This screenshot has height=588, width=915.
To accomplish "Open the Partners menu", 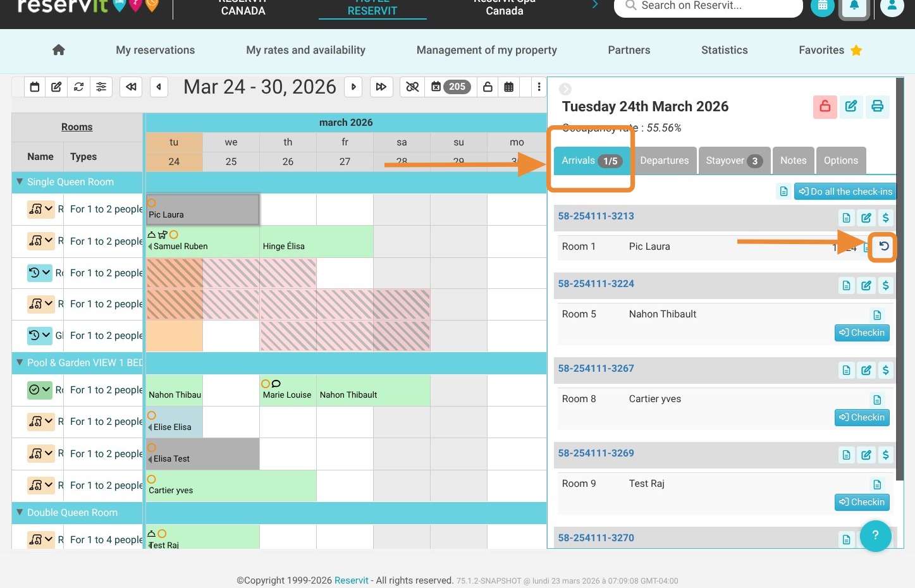I will pos(629,50).
